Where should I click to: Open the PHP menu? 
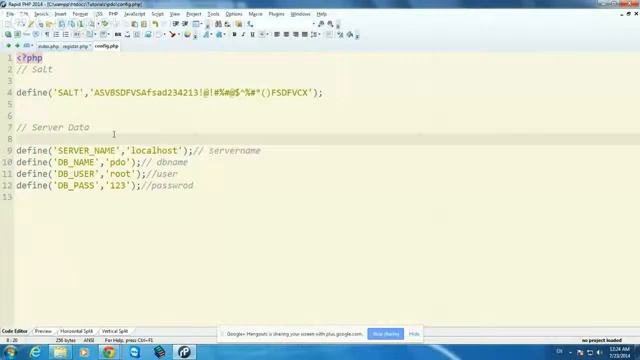pos(113,14)
